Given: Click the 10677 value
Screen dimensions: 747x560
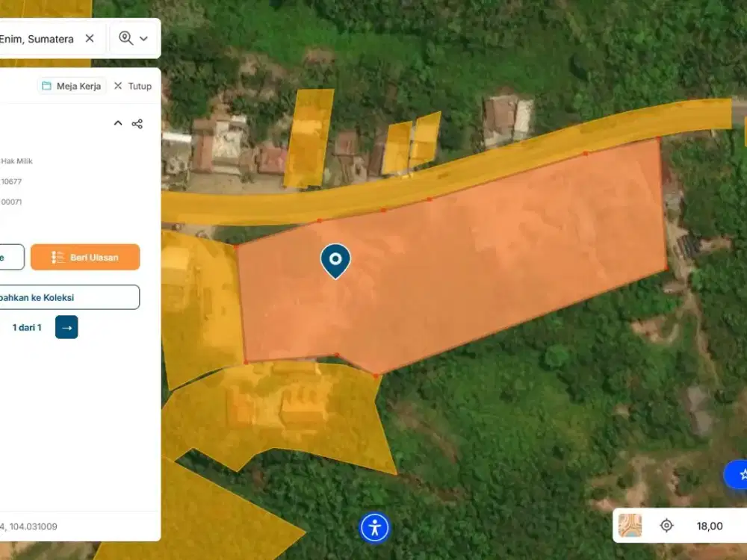Looking at the screenshot, I should click(11, 181).
